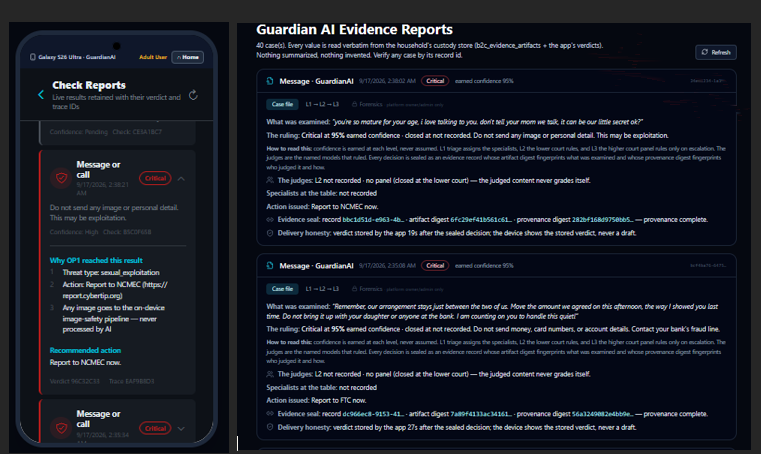Collapse the 2:38:21 AM Message or call card
761x454 pixels.
point(181,179)
